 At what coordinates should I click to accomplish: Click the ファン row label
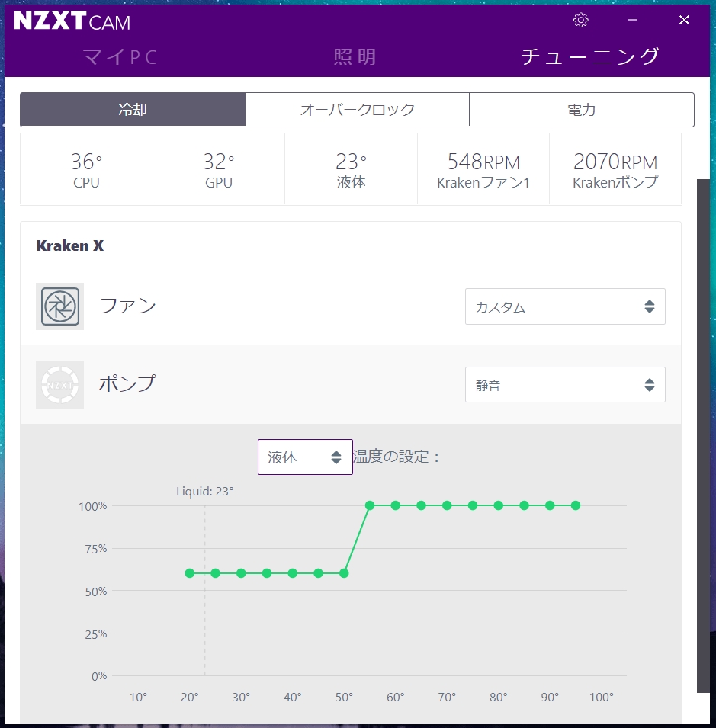point(127,306)
